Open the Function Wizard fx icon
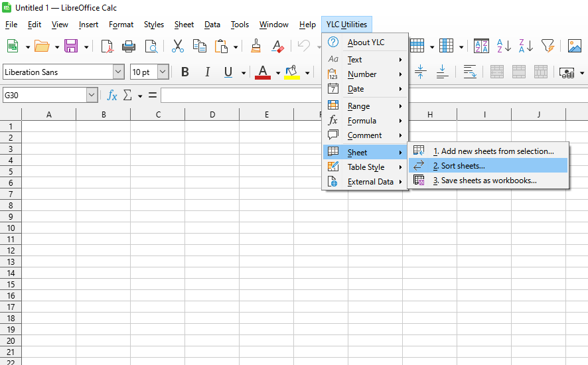 [112, 96]
